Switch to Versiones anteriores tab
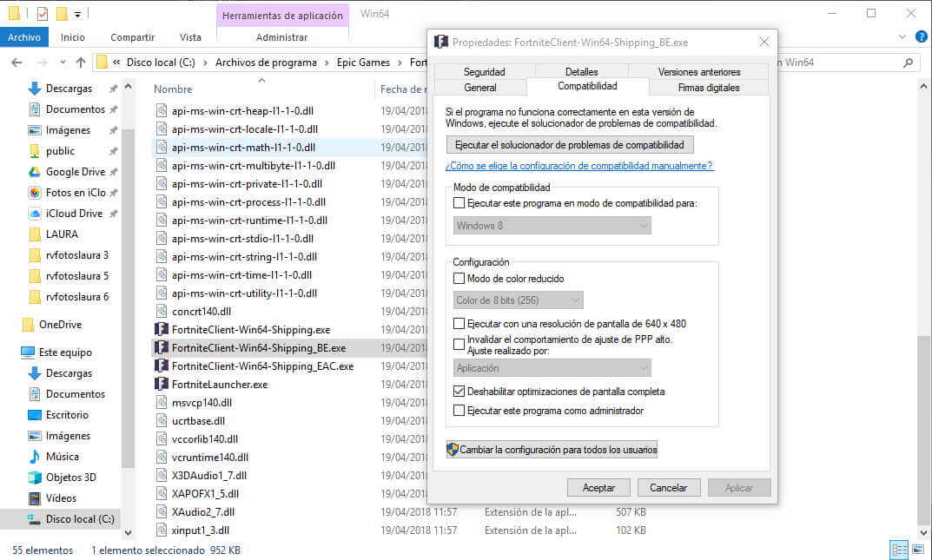Screen dimensions: 932x560 tap(699, 72)
